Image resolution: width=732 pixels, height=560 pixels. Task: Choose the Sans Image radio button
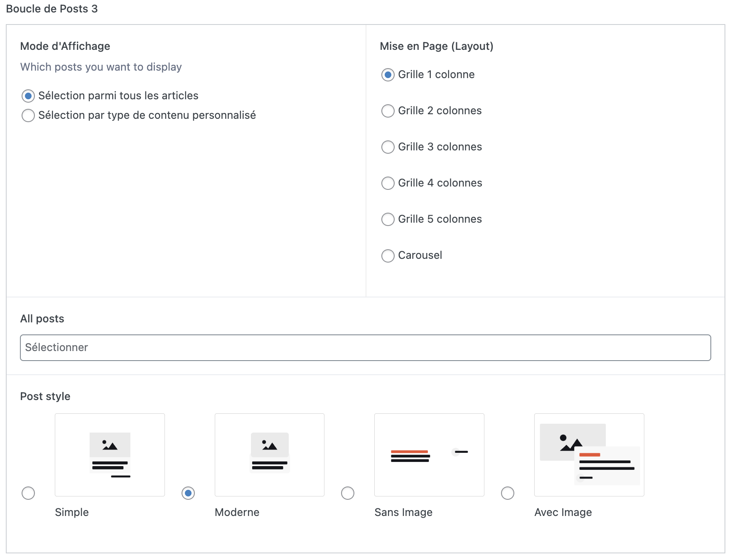tap(348, 493)
